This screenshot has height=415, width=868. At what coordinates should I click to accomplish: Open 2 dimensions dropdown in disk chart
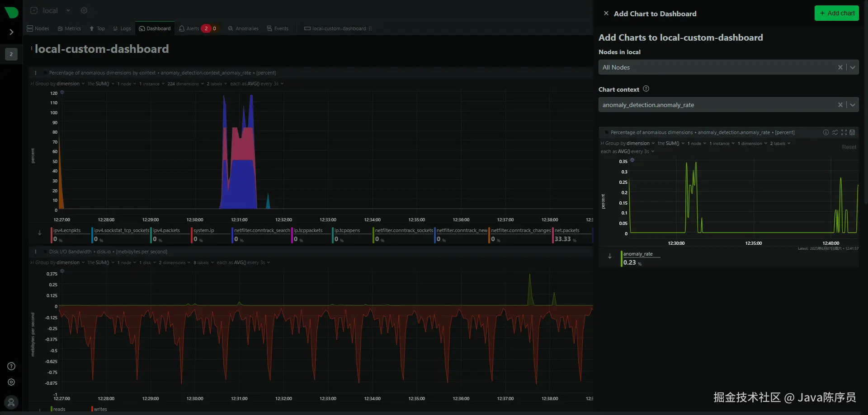click(175, 262)
